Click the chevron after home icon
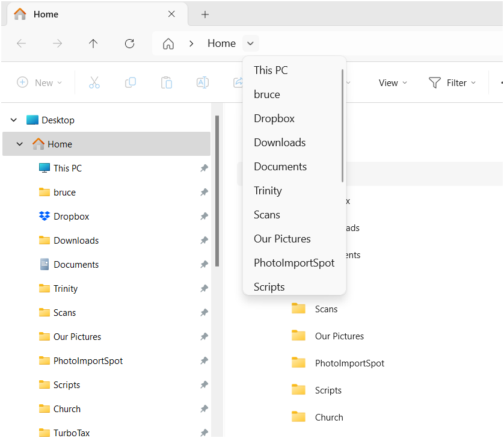 [x=192, y=43]
